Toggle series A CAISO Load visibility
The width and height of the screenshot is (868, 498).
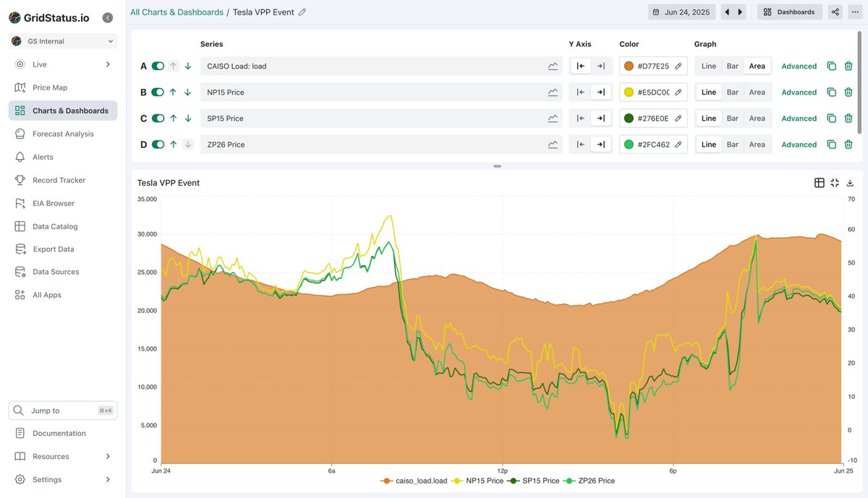(x=158, y=66)
